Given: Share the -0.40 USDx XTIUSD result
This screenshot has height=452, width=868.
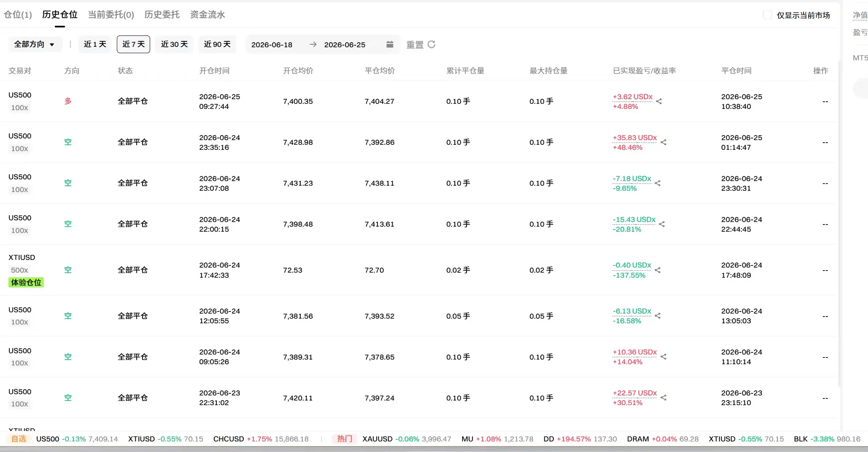Looking at the screenshot, I should pos(658,270).
